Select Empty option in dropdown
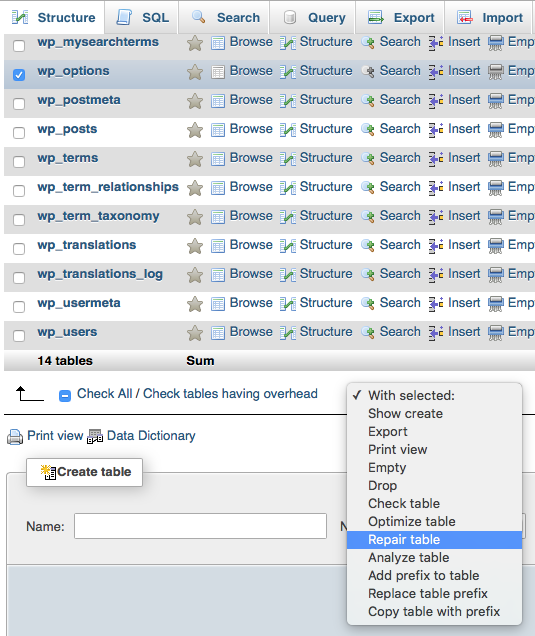This screenshot has height=636, width=535. coord(434,468)
